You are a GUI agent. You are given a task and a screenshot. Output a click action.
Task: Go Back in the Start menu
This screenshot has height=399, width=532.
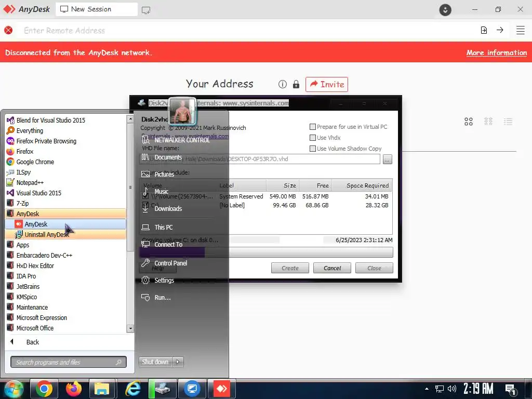[x=33, y=342]
